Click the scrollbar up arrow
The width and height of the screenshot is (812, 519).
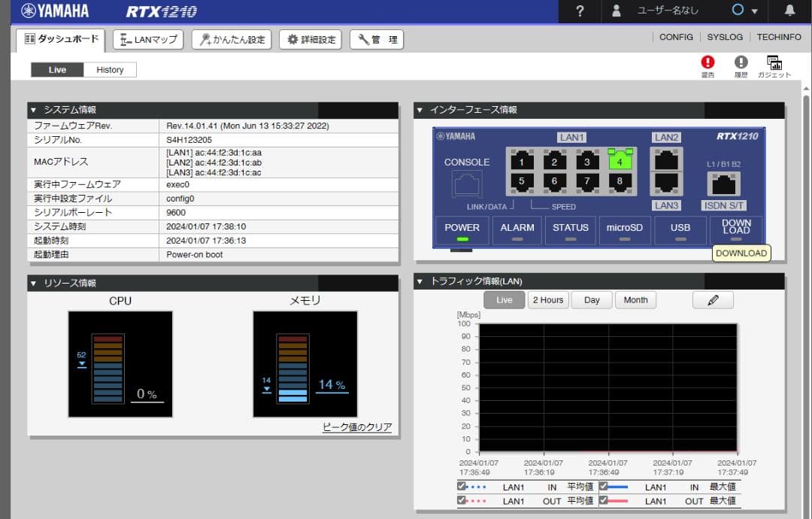point(806,89)
